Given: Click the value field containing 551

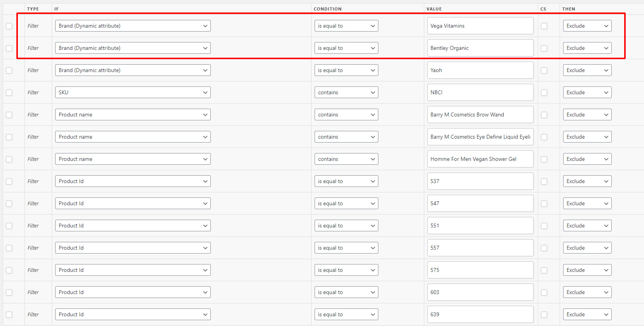Looking at the screenshot, I should click(480, 226).
